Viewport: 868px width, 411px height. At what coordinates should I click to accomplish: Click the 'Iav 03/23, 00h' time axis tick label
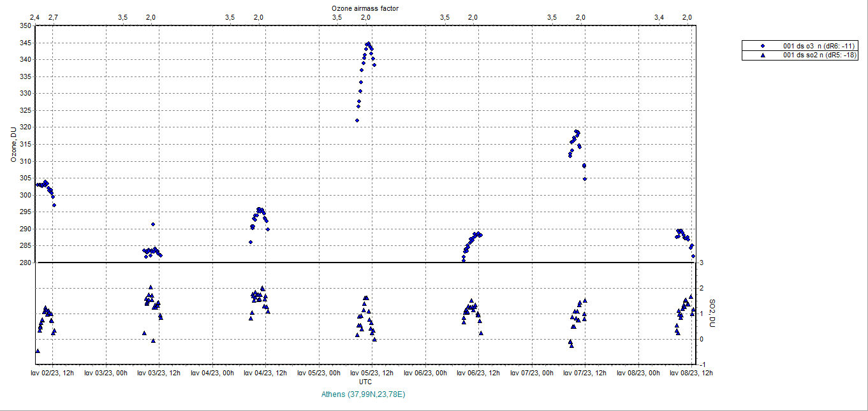tap(106, 373)
